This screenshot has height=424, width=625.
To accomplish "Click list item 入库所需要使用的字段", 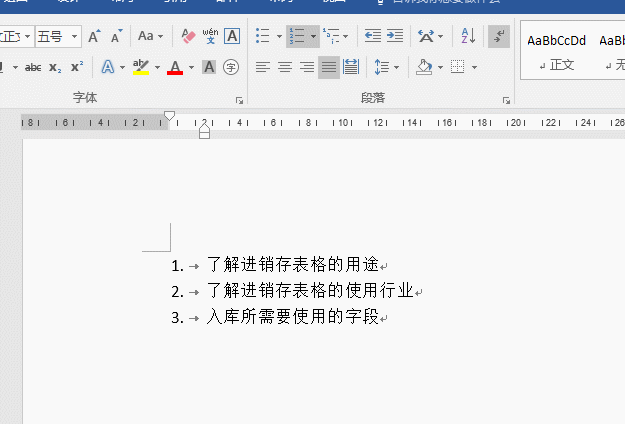I will pyautogui.click(x=293, y=317).
